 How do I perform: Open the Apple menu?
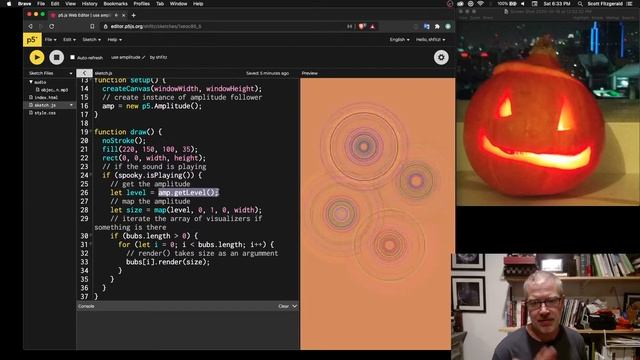click(x=9, y=4)
